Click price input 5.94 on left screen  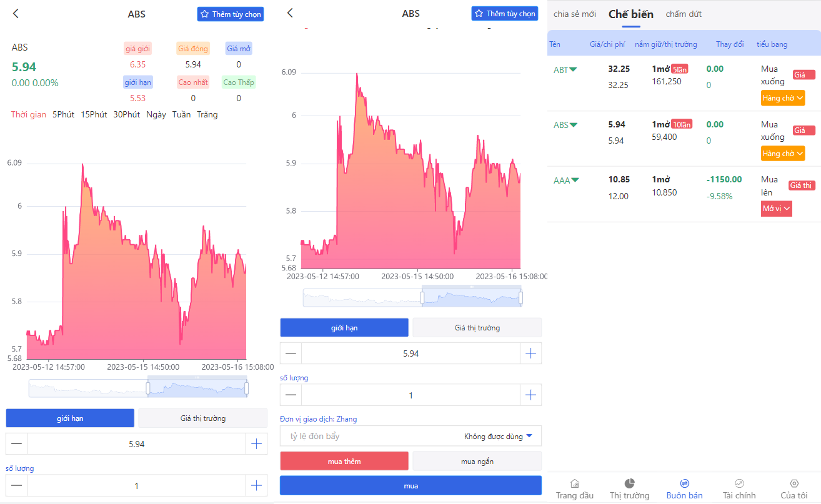[x=136, y=444]
